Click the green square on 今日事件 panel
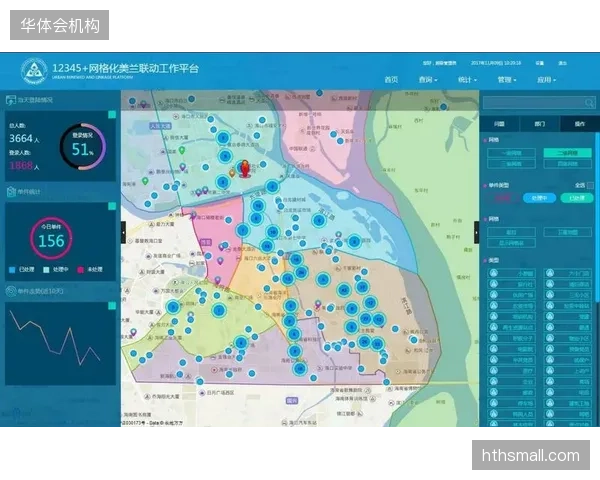Viewport: 600px width, 480px height. tap(112, 206)
